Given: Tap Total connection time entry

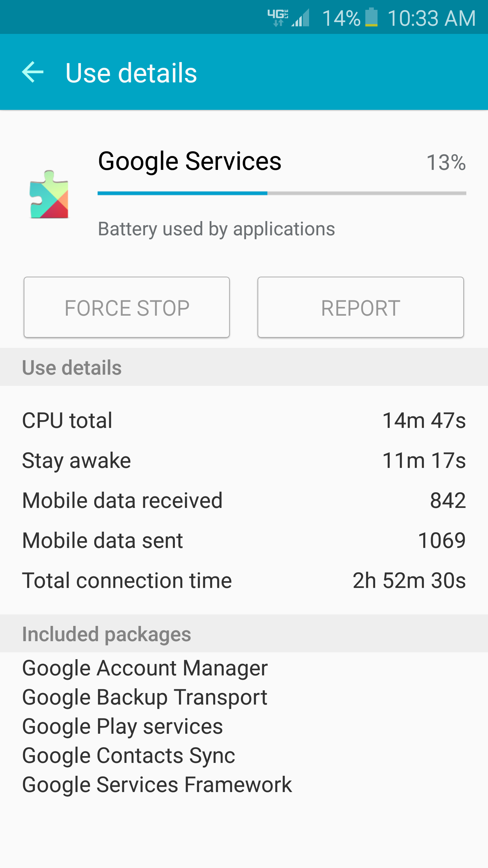Looking at the screenshot, I should coord(244,580).
